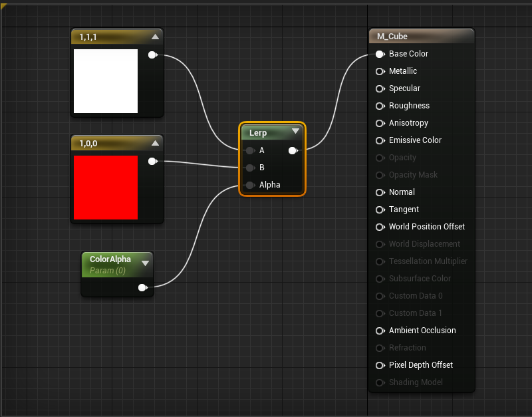Image resolution: width=532 pixels, height=417 pixels.
Task: Click the Normal label
Action: click(402, 192)
